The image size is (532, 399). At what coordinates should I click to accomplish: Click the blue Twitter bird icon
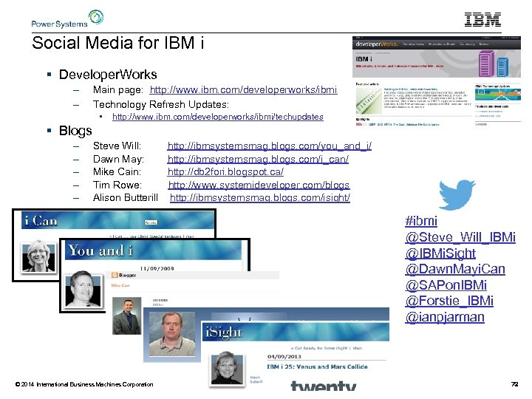457,194
